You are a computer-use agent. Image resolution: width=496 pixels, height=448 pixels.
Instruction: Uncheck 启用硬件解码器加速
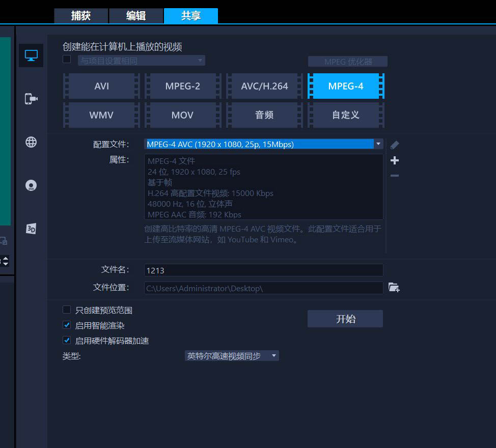tap(67, 340)
